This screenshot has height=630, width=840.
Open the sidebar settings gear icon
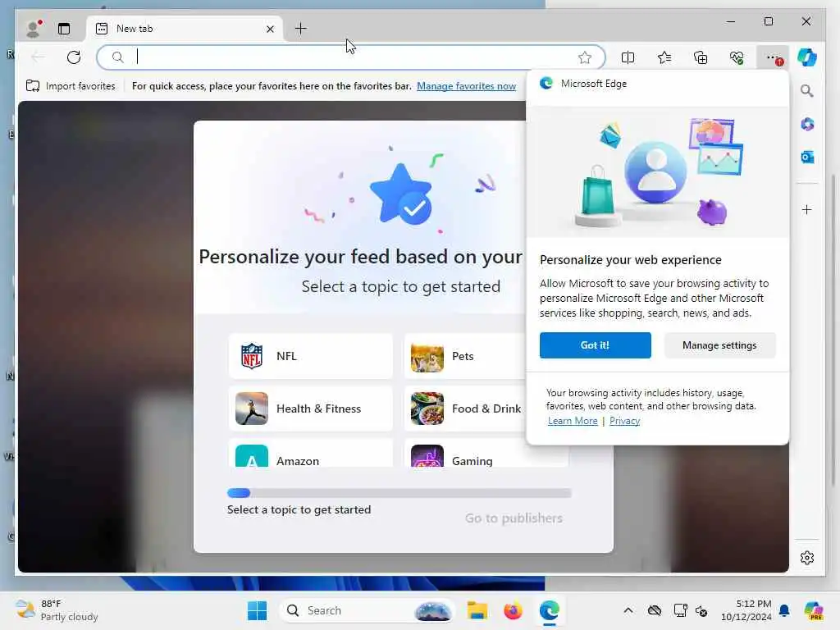pyautogui.click(x=807, y=558)
